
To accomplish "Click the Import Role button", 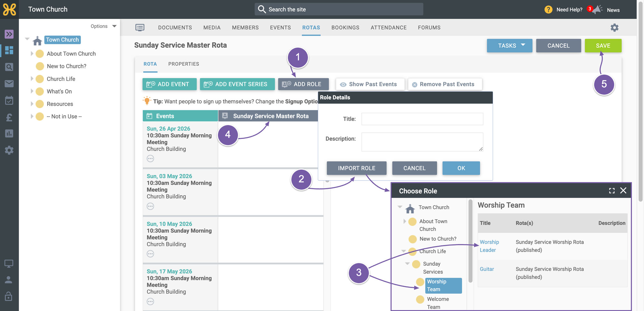I will tap(356, 168).
